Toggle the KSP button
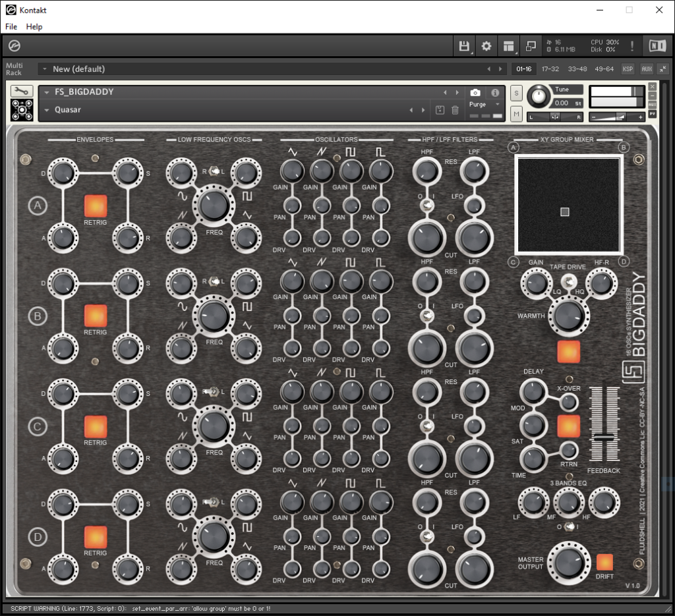The height and width of the screenshot is (616, 675). click(628, 69)
